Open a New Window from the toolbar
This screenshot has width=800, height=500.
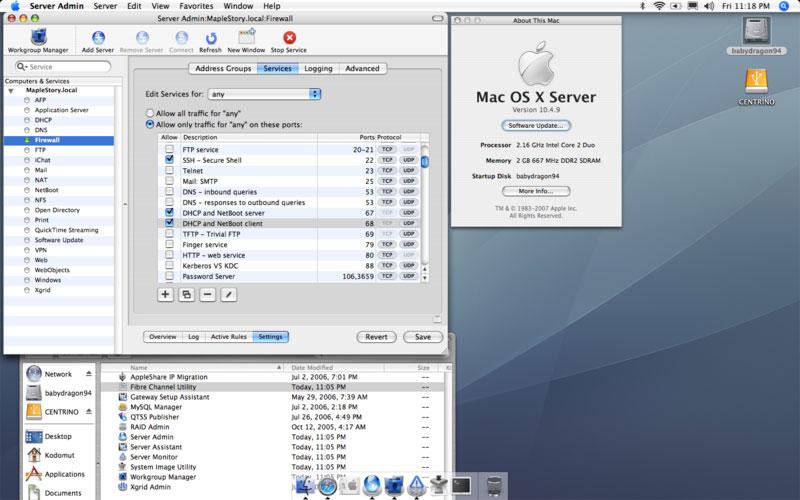pyautogui.click(x=246, y=41)
